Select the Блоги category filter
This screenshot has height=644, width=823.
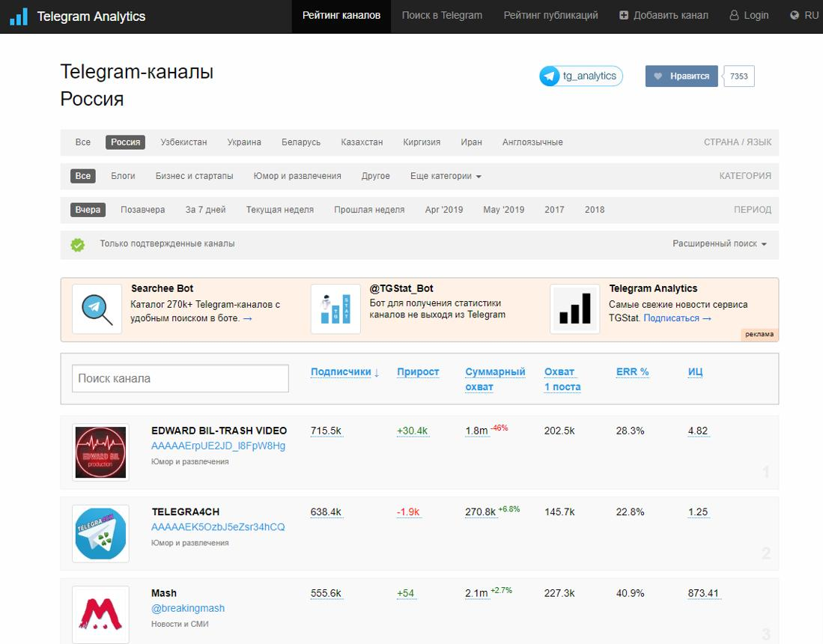pyautogui.click(x=123, y=176)
